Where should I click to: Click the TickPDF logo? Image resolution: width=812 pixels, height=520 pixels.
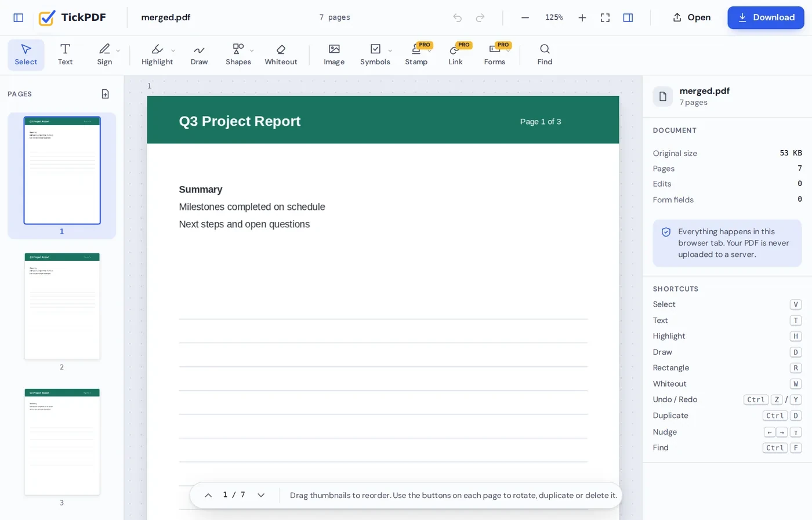click(x=72, y=17)
